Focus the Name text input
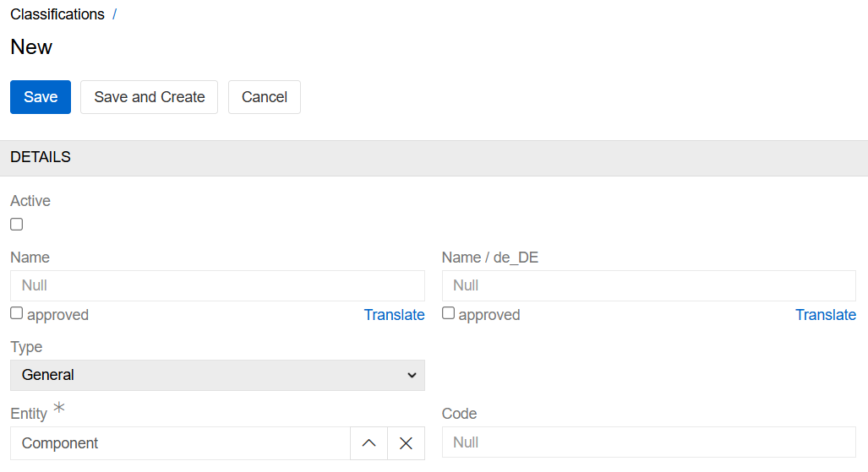 point(217,285)
